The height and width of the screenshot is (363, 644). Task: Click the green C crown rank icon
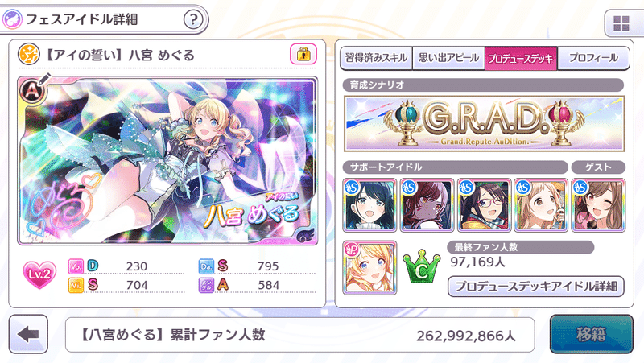(x=421, y=267)
